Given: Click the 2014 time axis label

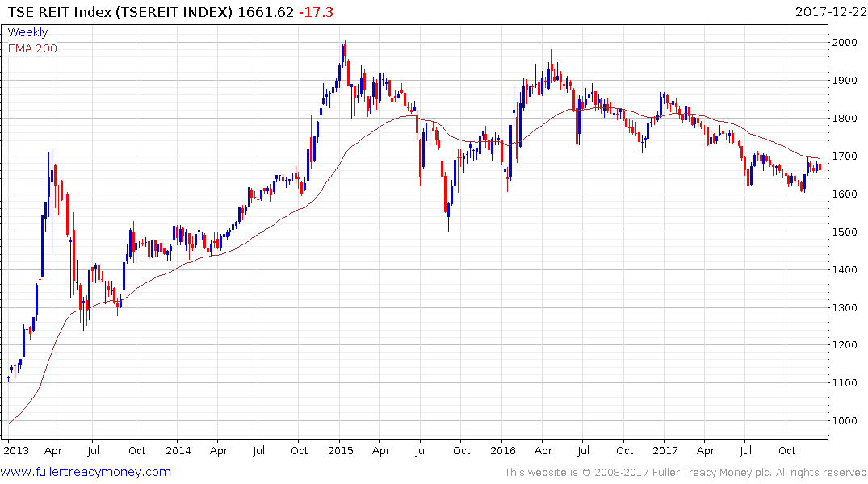Looking at the screenshot, I should 178,450.
